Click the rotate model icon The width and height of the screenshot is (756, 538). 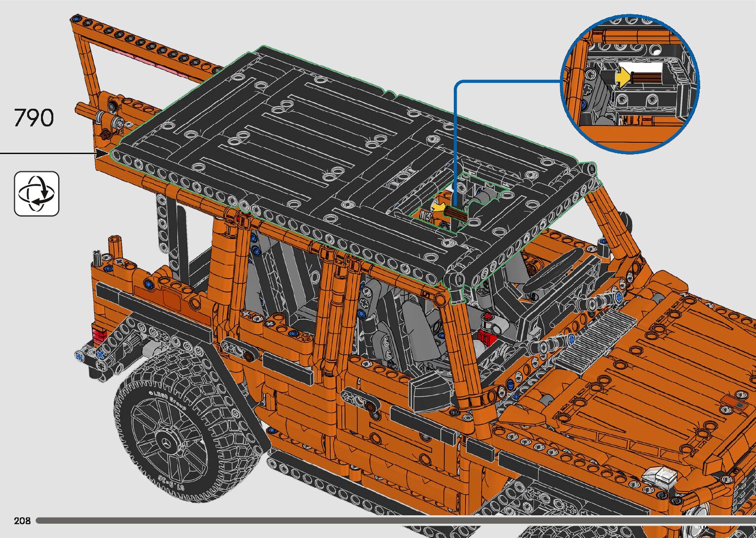[37, 194]
